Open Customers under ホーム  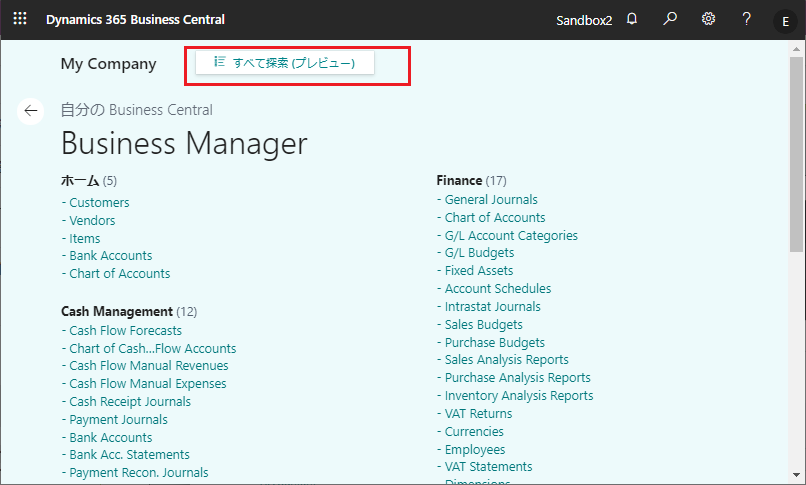point(99,202)
